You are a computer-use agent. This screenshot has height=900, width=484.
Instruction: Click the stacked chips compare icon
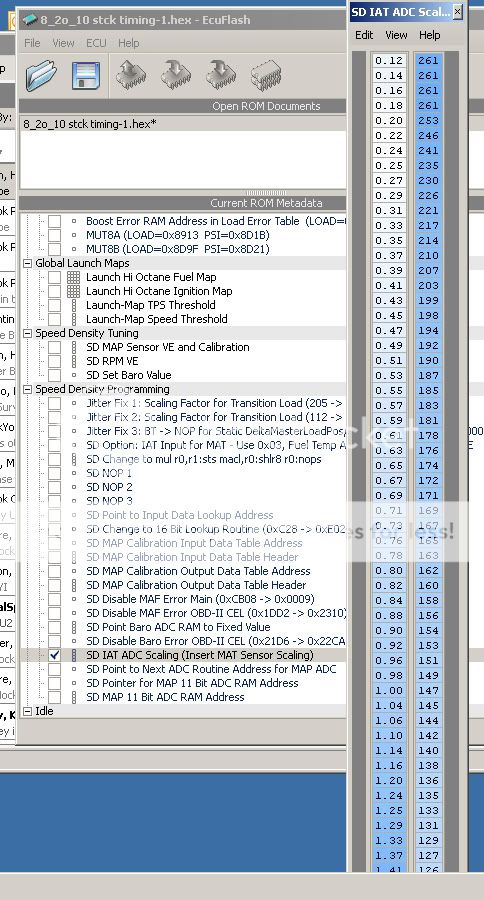[266, 75]
